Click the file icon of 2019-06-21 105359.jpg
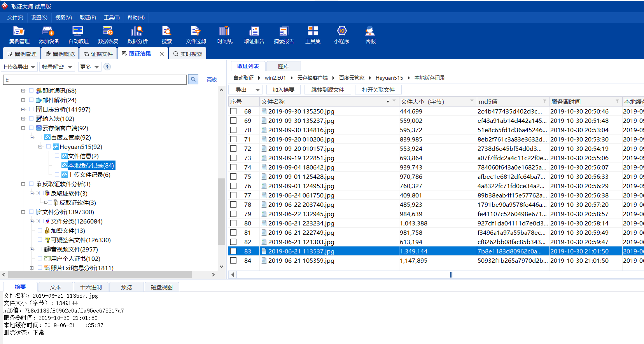This screenshot has width=644, height=344. 264,260
